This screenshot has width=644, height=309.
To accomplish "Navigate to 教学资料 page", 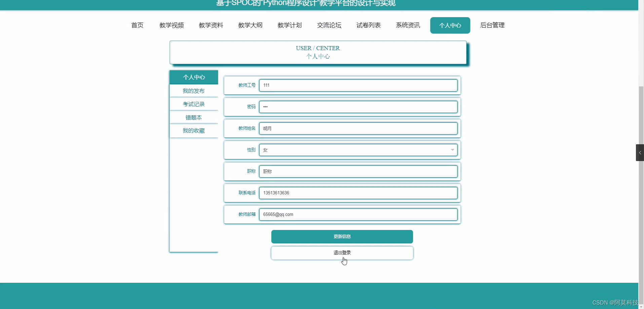I will click(x=211, y=25).
